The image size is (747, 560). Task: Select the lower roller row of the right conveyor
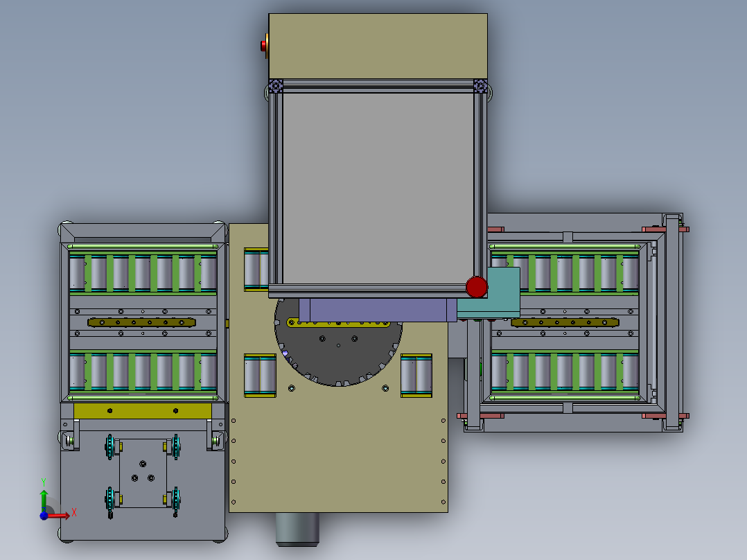[565, 371]
